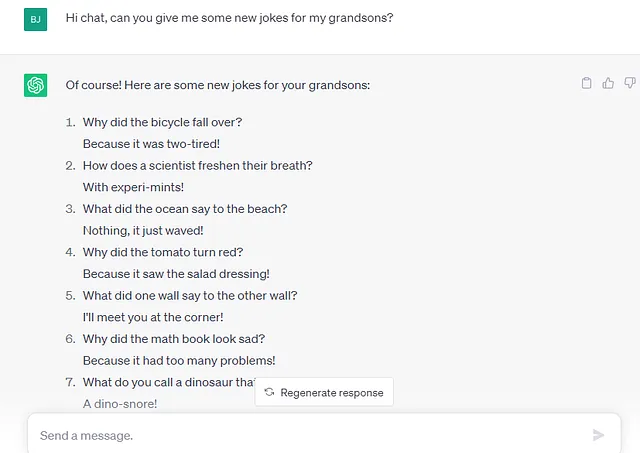
Task: Click the ocean and beach joke question
Action: pyautogui.click(x=185, y=209)
